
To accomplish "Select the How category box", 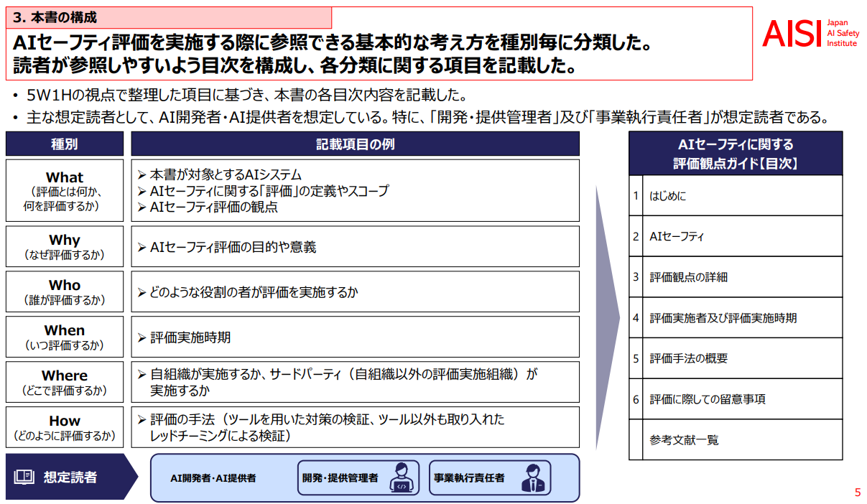I will (65, 427).
